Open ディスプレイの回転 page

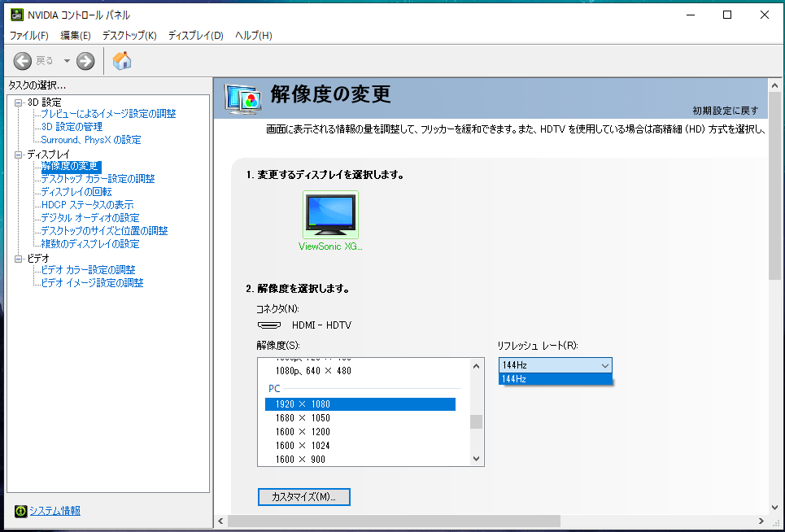pos(76,192)
